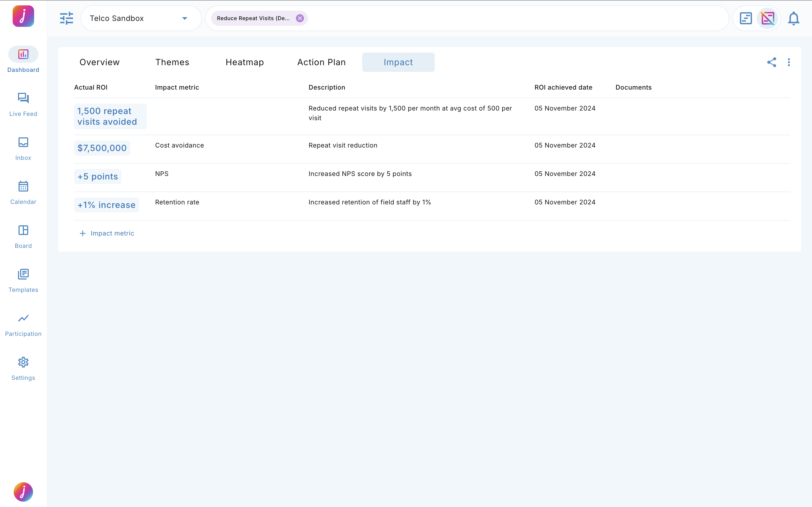The width and height of the screenshot is (812, 507).
Task: Go to Calendar in the sidebar
Action: coord(23,193)
